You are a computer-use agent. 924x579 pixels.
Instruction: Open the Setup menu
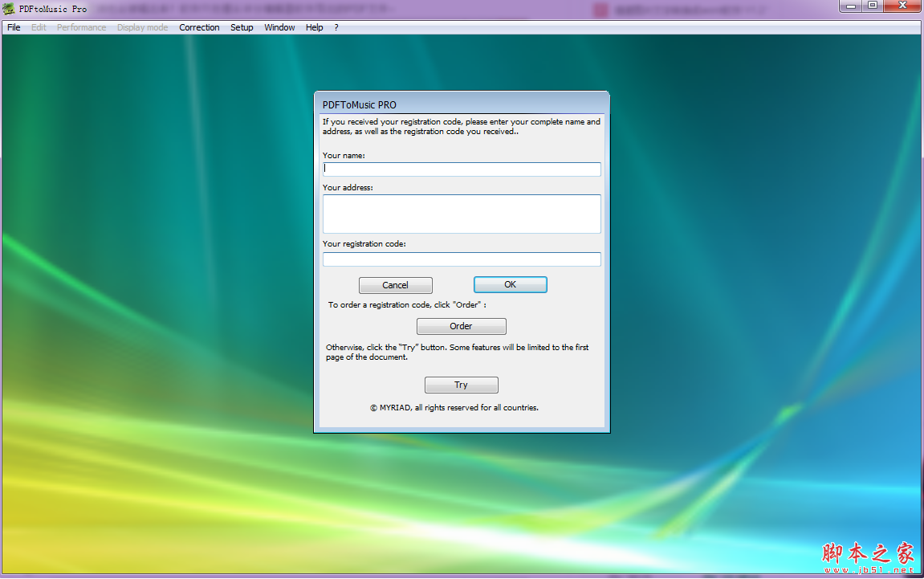[242, 28]
